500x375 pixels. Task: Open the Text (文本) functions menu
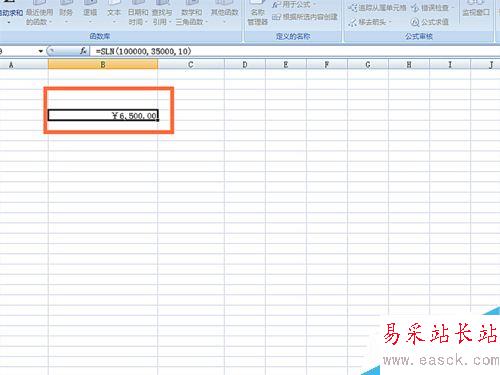tap(114, 13)
